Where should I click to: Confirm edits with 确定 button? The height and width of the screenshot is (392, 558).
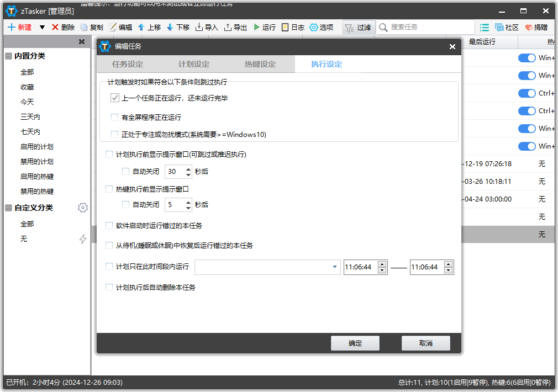[355, 343]
